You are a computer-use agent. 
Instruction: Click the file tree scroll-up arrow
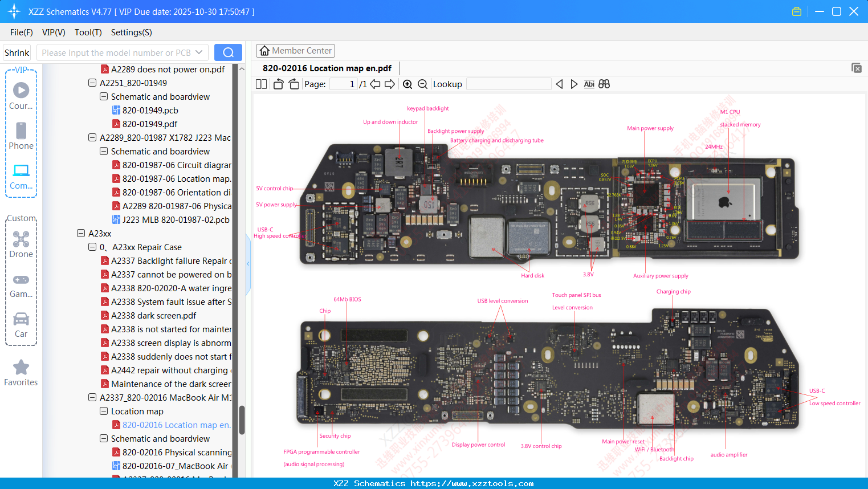coord(242,68)
